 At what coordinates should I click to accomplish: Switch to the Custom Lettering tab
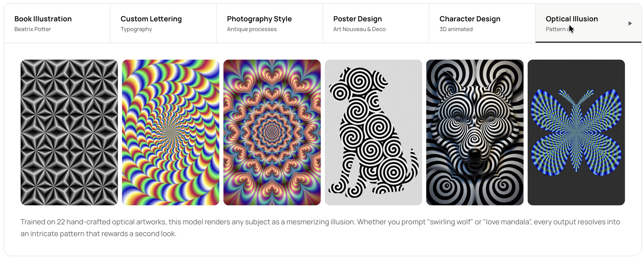tap(151, 19)
